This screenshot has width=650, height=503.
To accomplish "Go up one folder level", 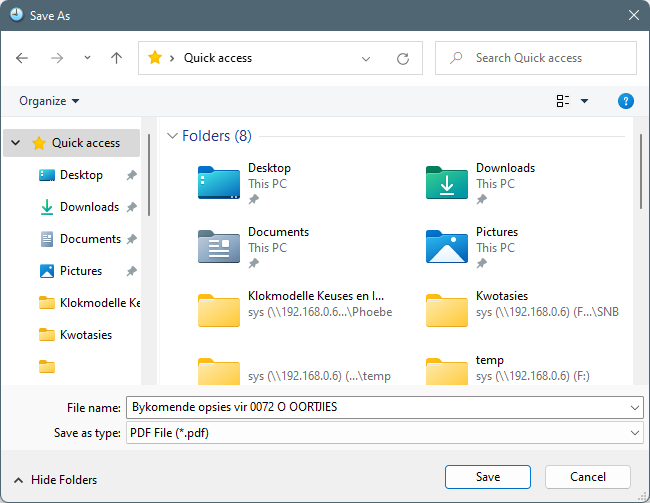I will pos(116,58).
